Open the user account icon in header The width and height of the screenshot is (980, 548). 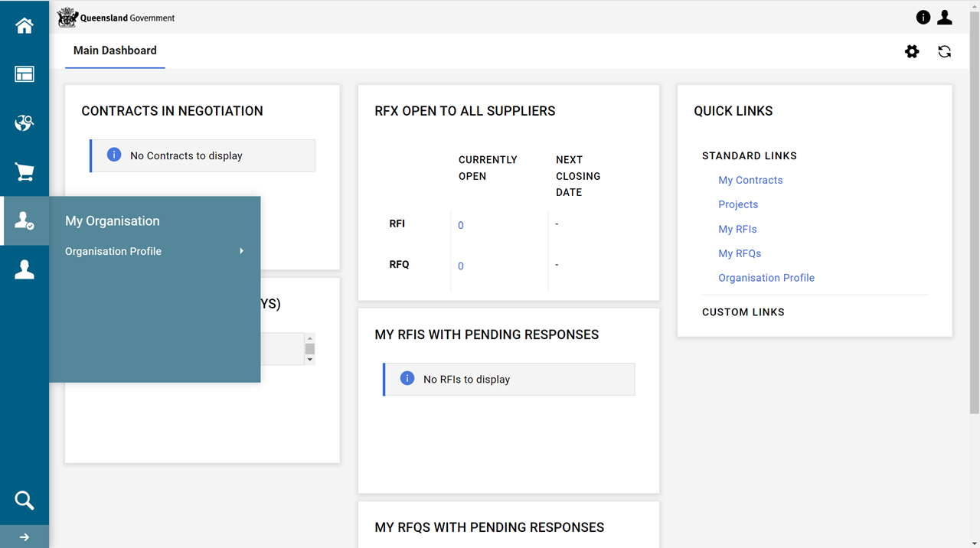tap(945, 18)
